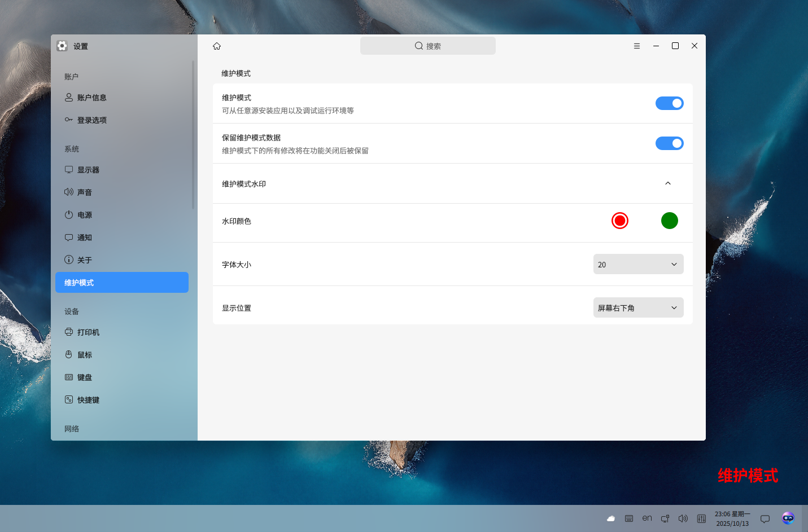Click the 搜索 search field
This screenshot has width=808, height=532.
pos(428,46)
